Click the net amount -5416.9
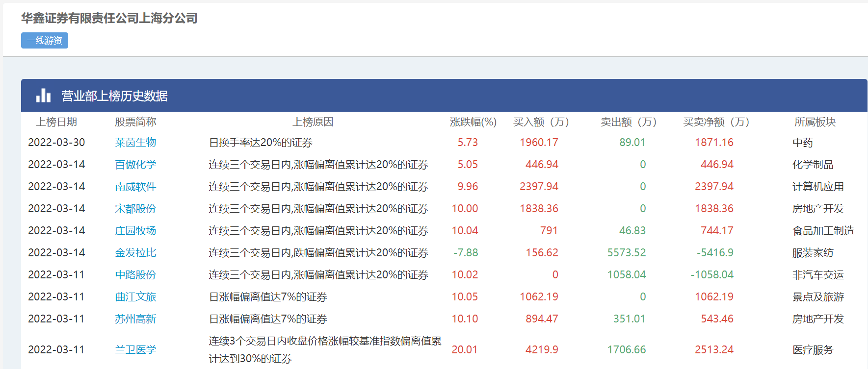The image size is (868, 369). click(715, 253)
